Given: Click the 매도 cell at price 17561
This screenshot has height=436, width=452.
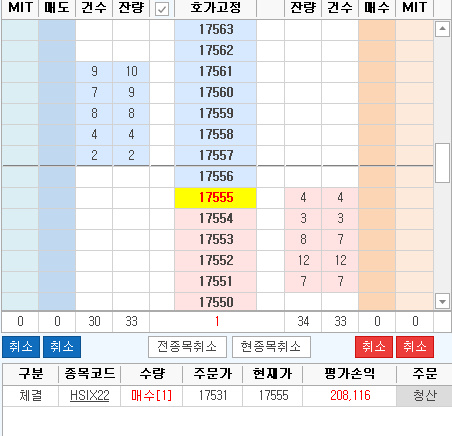Looking at the screenshot, I should coord(57,71).
